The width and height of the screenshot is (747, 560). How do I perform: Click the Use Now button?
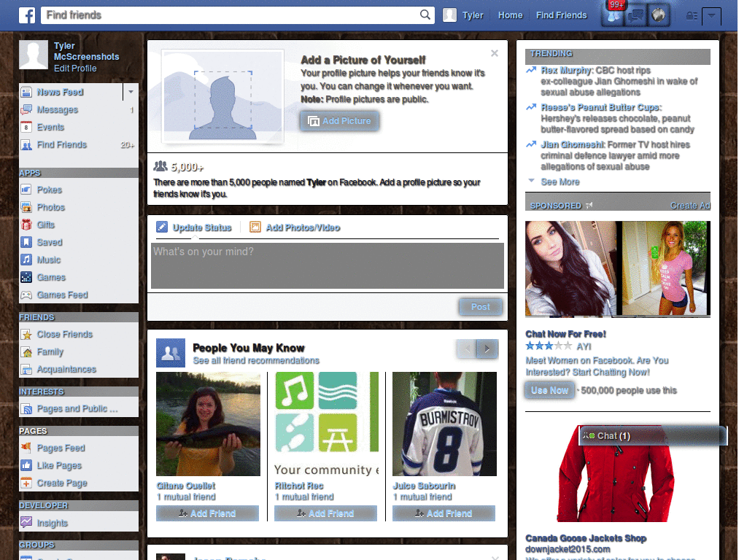pos(550,391)
